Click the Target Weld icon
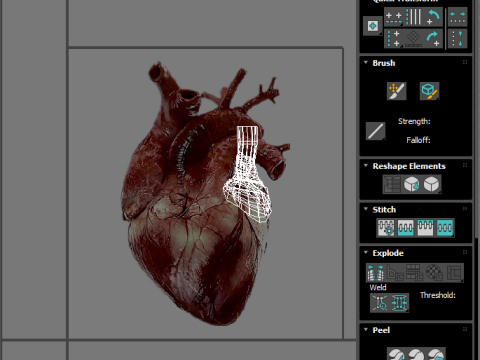The image size is (480, 360). pyautogui.click(x=380, y=303)
